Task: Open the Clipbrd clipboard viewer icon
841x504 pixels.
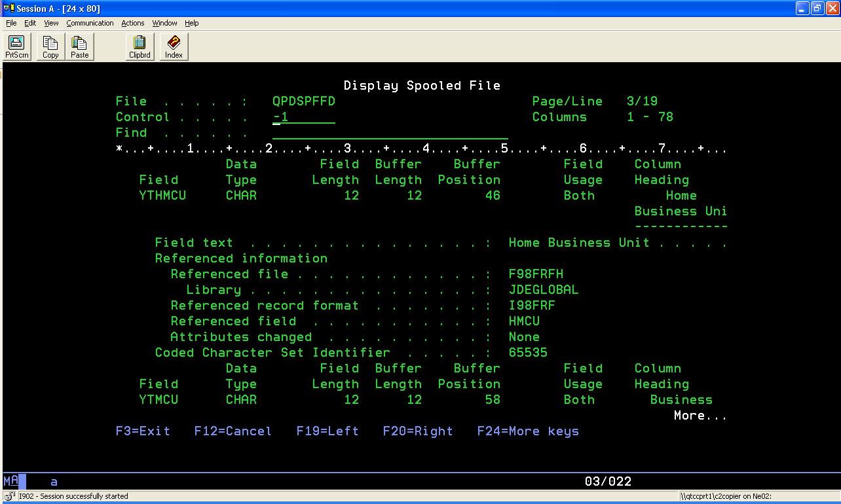Action: point(140,46)
